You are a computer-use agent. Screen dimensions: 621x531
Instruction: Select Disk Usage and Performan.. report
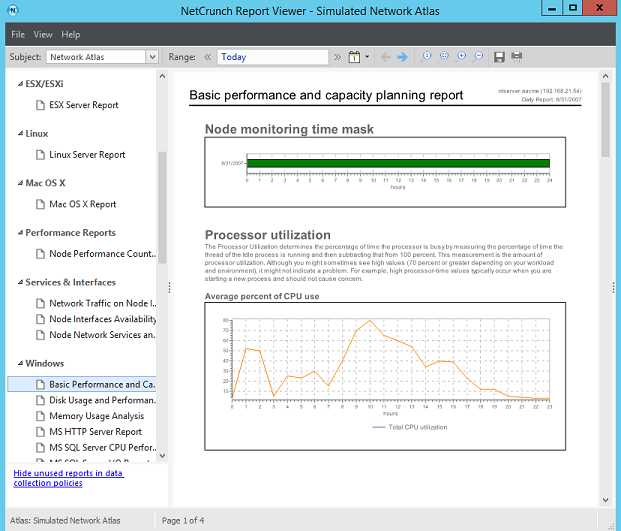pos(96,400)
